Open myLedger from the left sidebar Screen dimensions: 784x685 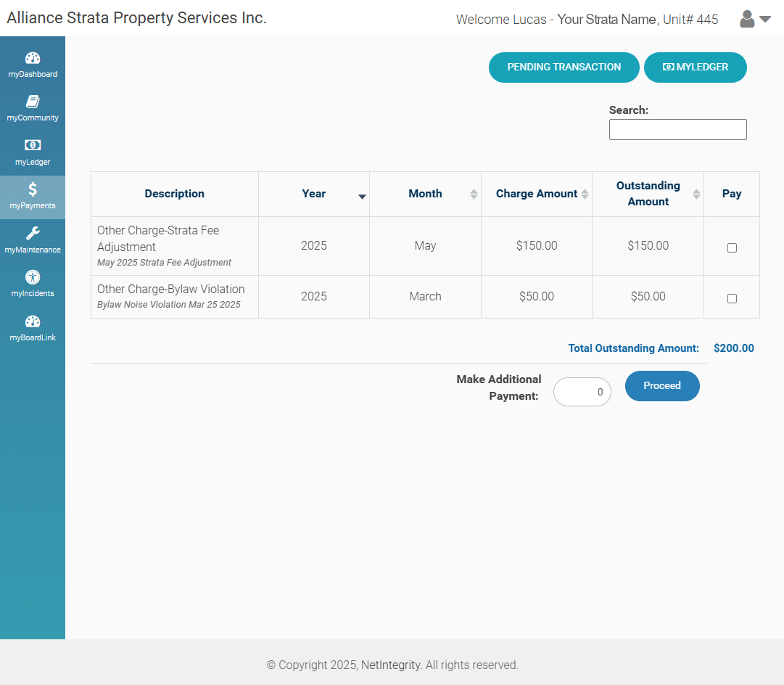[x=33, y=152]
